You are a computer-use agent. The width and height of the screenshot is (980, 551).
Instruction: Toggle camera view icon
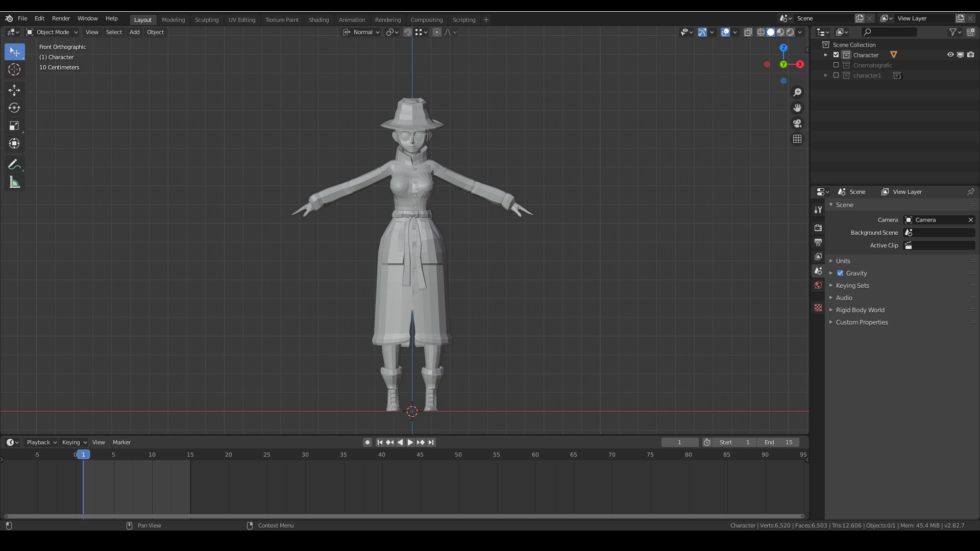pos(797,123)
